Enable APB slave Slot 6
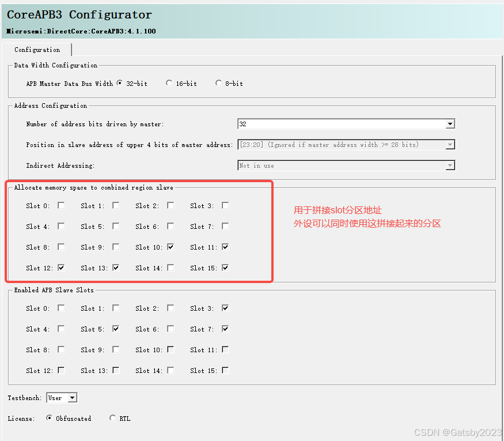The image size is (504, 441). 170,329
